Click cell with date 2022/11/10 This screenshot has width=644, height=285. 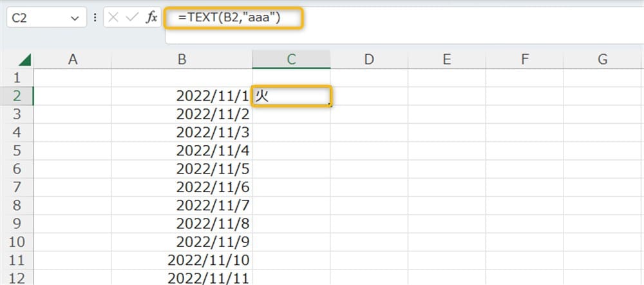[182, 260]
